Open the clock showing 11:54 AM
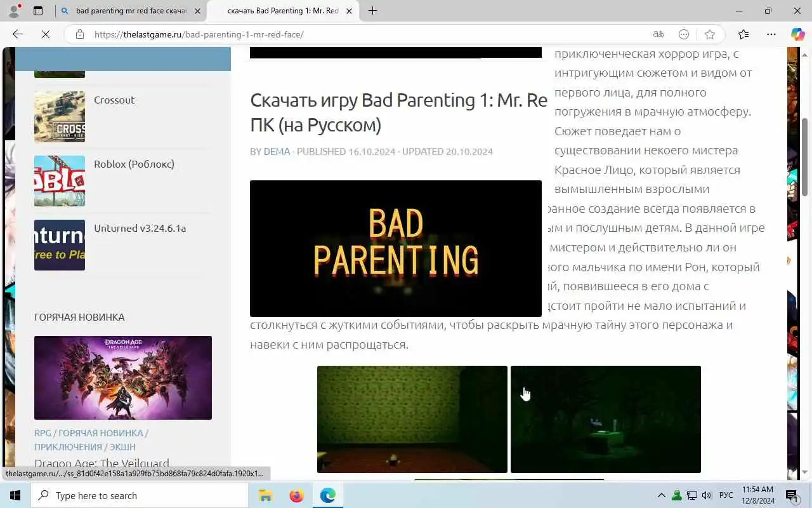The image size is (812, 508). (758, 495)
